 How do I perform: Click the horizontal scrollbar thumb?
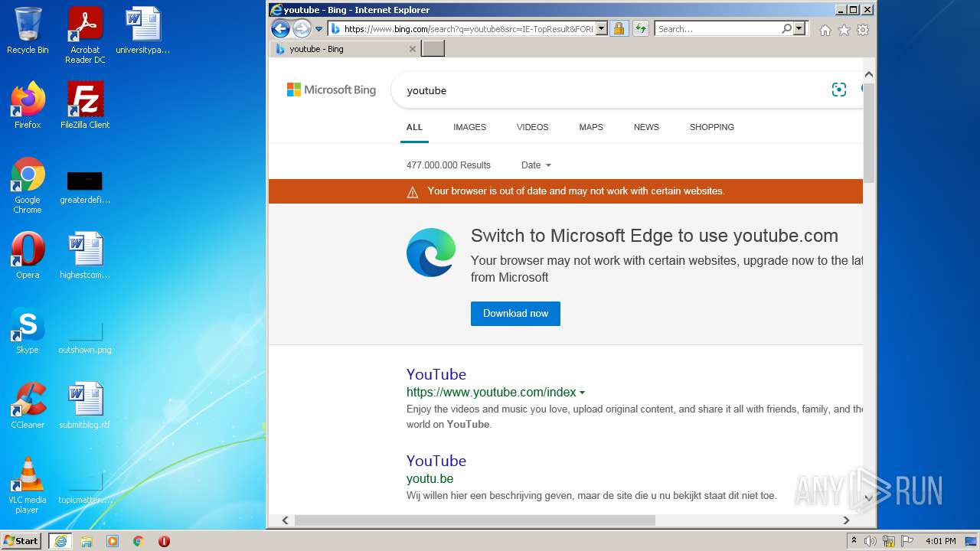475,520
